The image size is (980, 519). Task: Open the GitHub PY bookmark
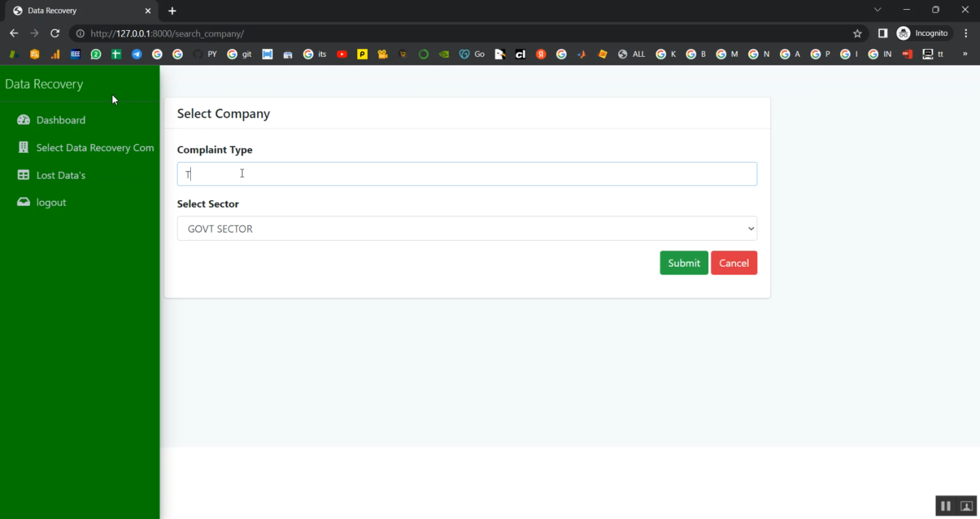(204, 54)
